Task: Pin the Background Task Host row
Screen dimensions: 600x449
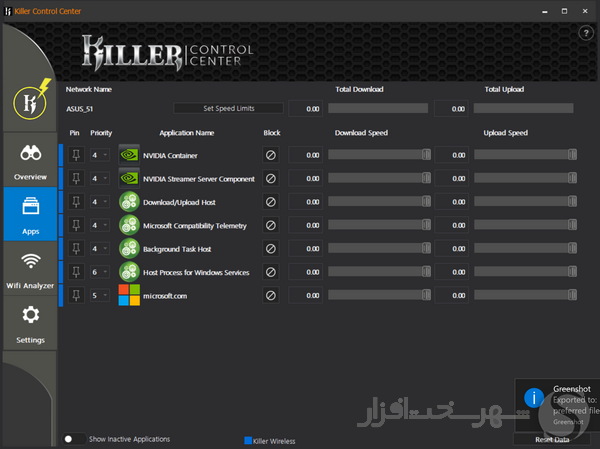Action: [x=76, y=248]
